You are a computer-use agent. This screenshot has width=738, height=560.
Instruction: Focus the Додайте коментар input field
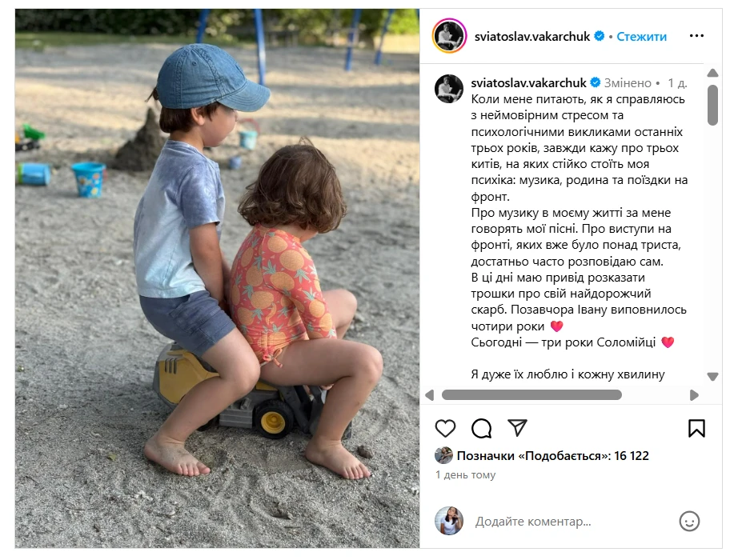[572, 522]
